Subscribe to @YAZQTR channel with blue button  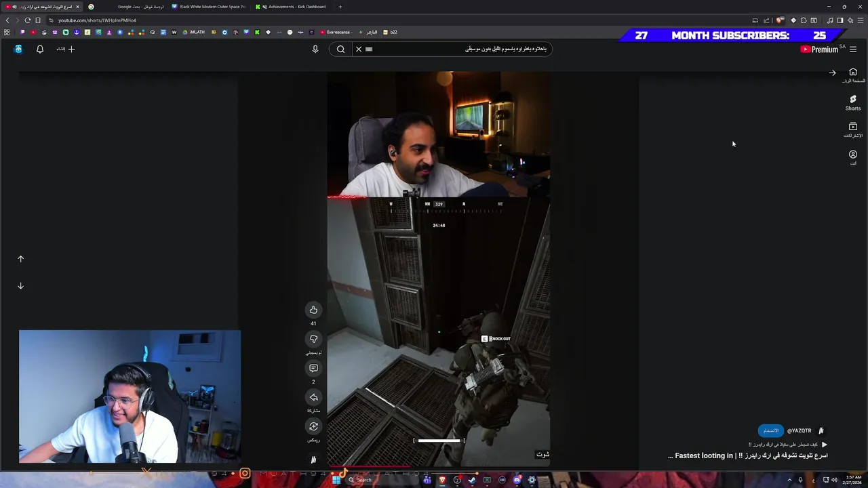(x=771, y=430)
